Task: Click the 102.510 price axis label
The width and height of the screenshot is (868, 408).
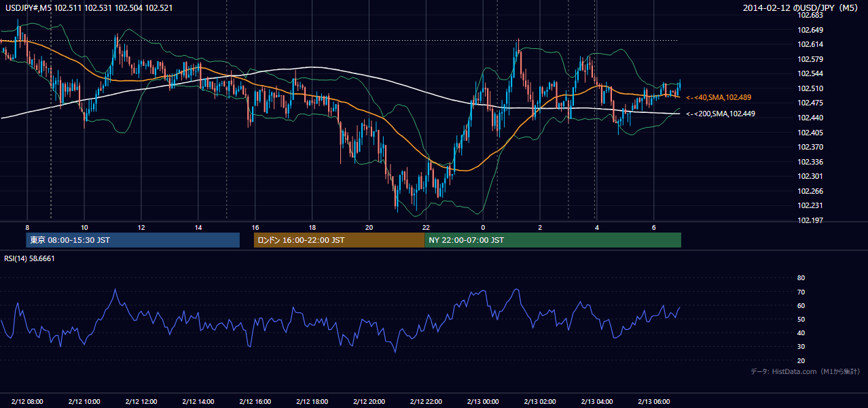Action: click(810, 88)
